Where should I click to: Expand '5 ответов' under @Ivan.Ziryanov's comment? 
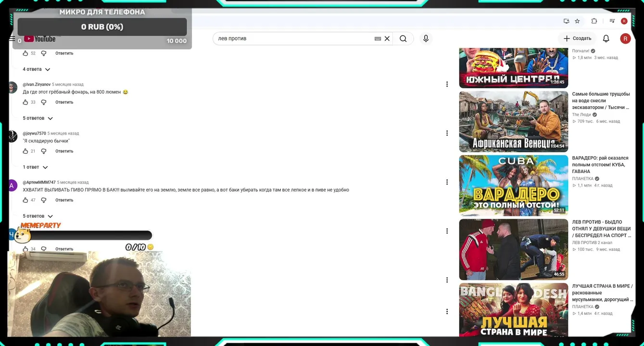pyautogui.click(x=38, y=118)
